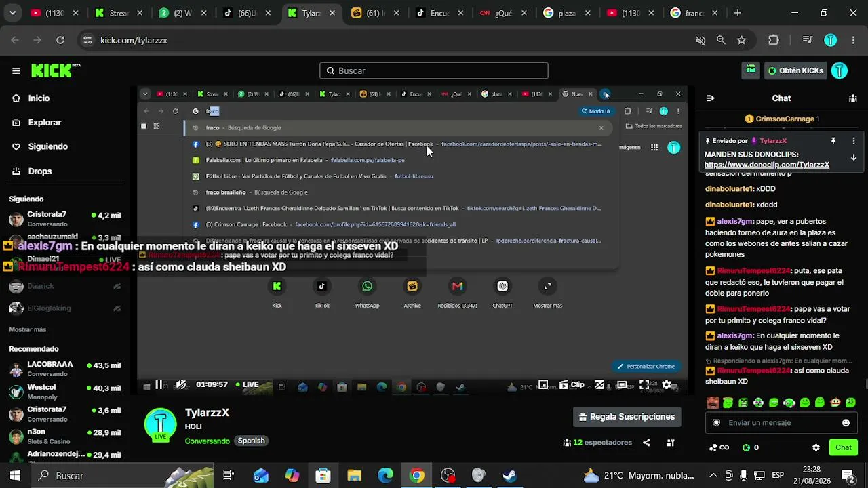Toggle site sound muted icon in address bar
The image size is (868, 488).
701,40
